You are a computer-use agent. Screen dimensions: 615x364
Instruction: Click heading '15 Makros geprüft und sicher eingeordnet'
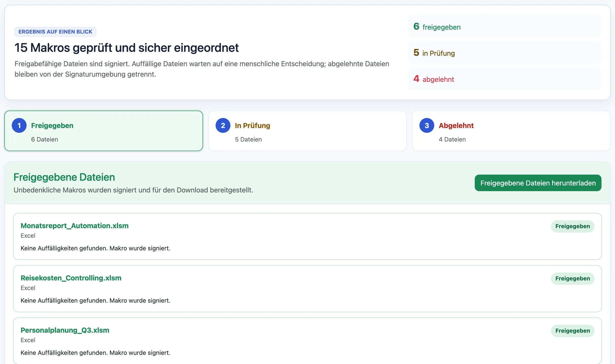tap(127, 48)
